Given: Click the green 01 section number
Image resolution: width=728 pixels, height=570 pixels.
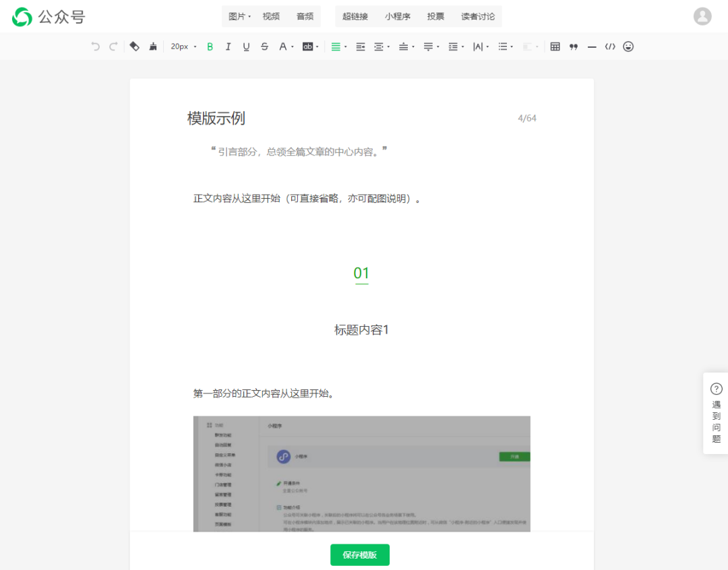Looking at the screenshot, I should pos(361,273).
